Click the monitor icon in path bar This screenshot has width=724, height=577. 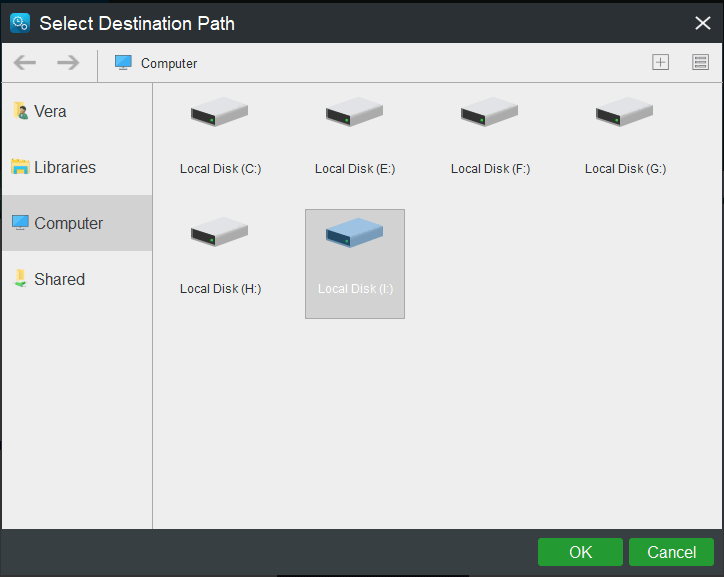tap(123, 62)
